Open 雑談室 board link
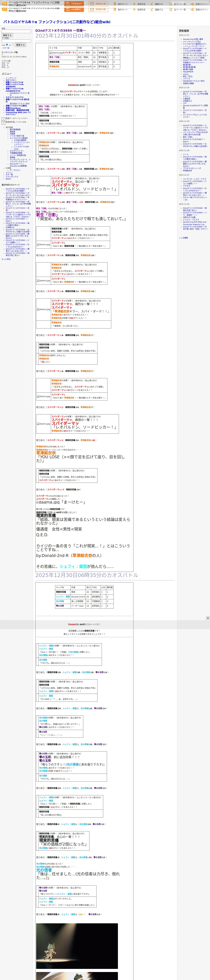Image resolution: width=210 pixels, height=980 pixels. pyautogui.click(x=13, y=132)
